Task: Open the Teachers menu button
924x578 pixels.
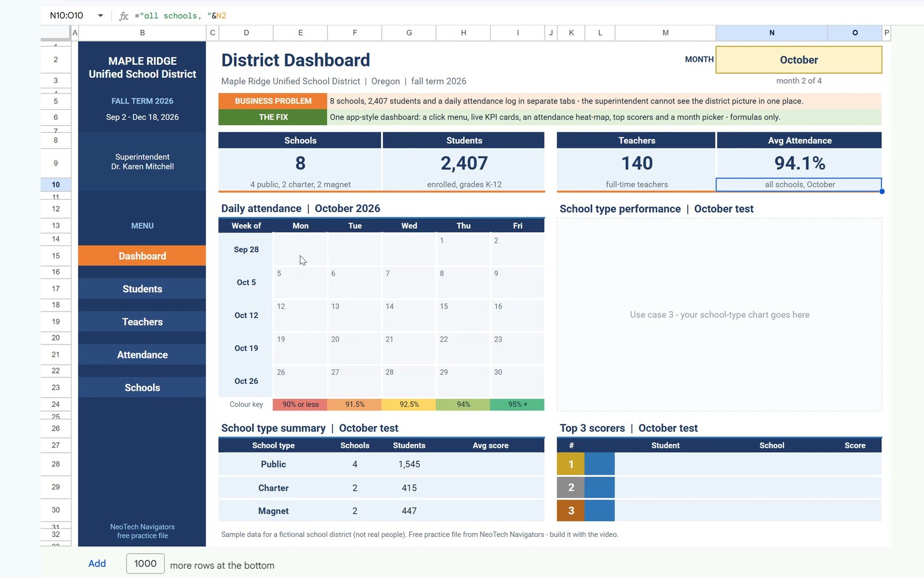Action: point(142,322)
